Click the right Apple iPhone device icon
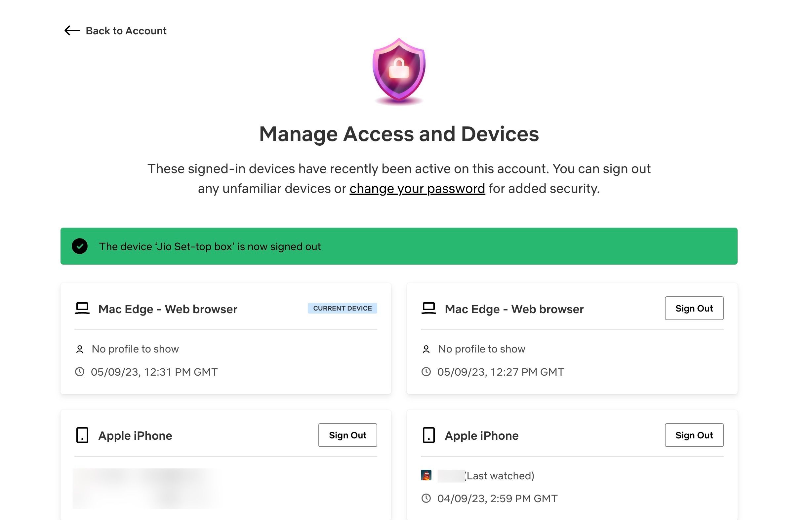This screenshot has height=520, width=812. (428, 435)
